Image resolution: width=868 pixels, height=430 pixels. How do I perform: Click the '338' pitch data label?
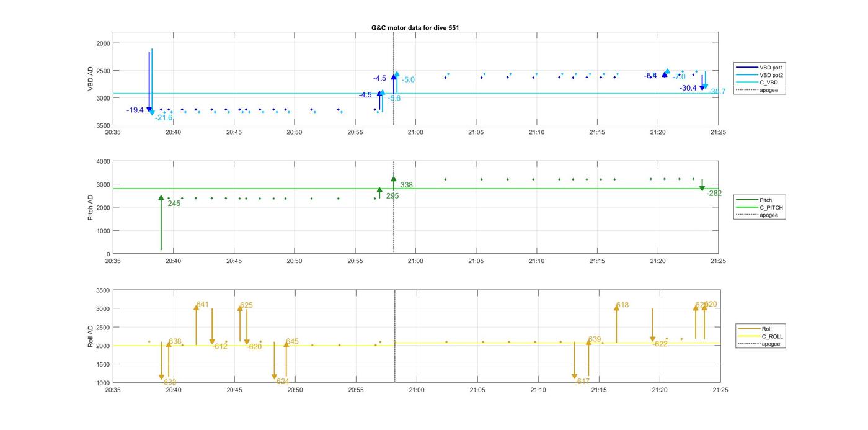407,186
